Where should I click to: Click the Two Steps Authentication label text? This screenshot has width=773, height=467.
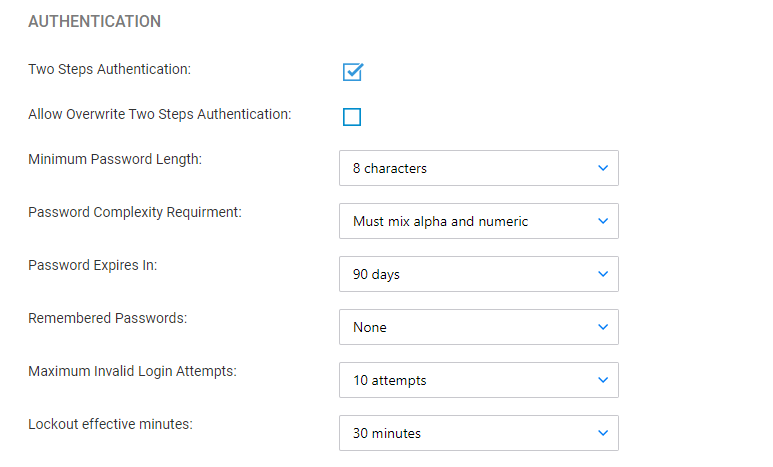[109, 70]
